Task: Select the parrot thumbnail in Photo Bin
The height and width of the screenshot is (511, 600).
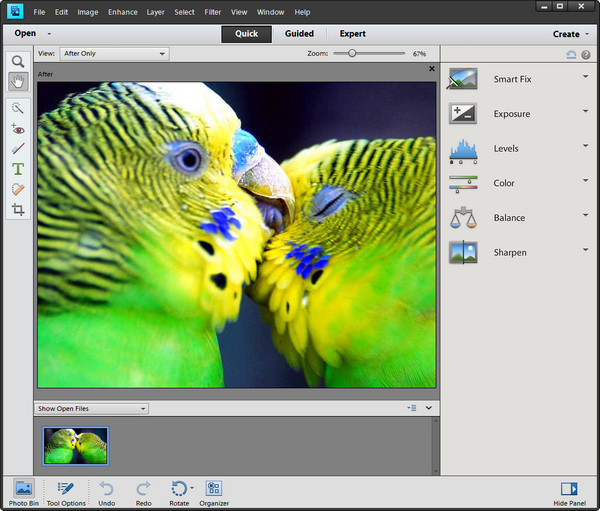Action: (76, 445)
